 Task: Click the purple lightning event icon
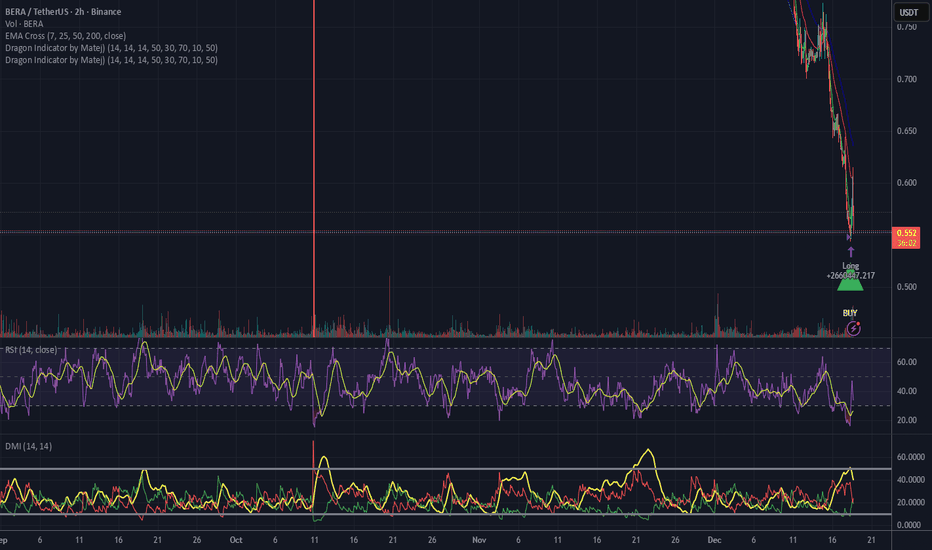click(850, 327)
